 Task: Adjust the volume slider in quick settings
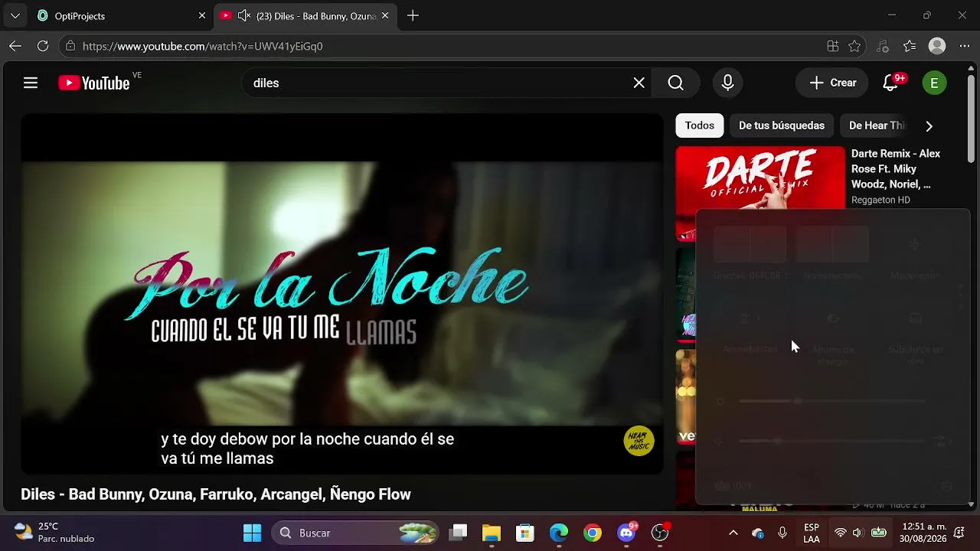point(832,442)
